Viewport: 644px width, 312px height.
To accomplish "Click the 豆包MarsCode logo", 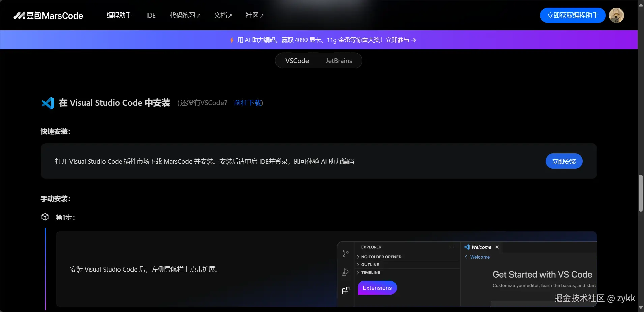I will (x=48, y=15).
